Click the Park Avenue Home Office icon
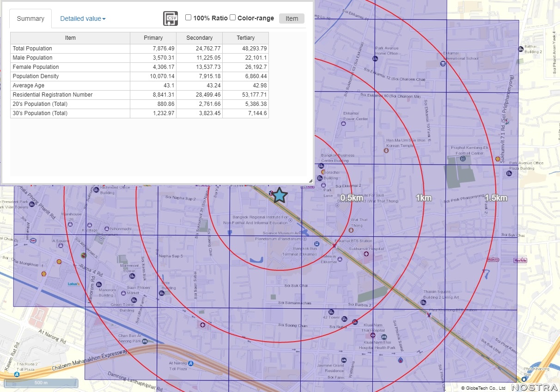Image resolution: width=560 pixels, height=392 pixels. [x=375, y=59]
